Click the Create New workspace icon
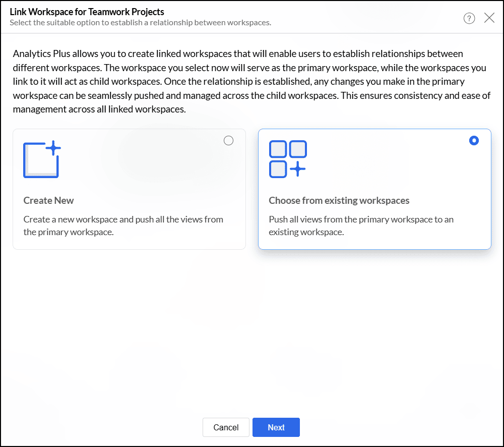Viewport: 504px width, 447px height. pyautogui.click(x=41, y=160)
